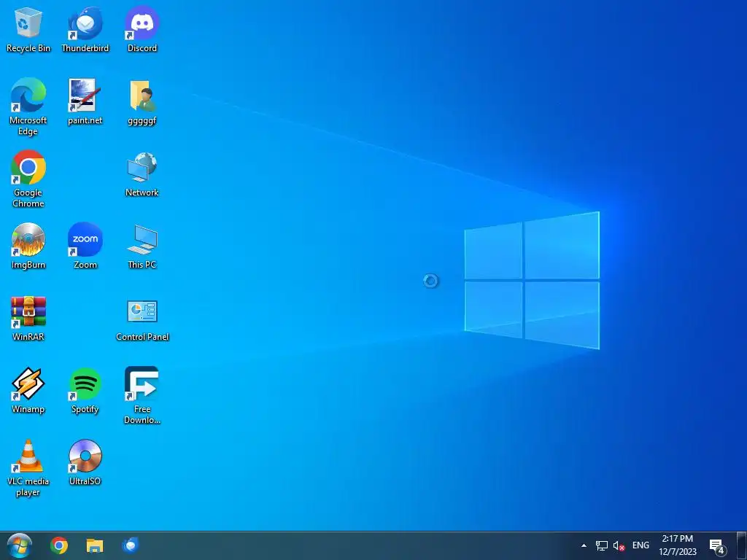Open the network status tray icon
The width and height of the screenshot is (747, 560).
[602, 545]
